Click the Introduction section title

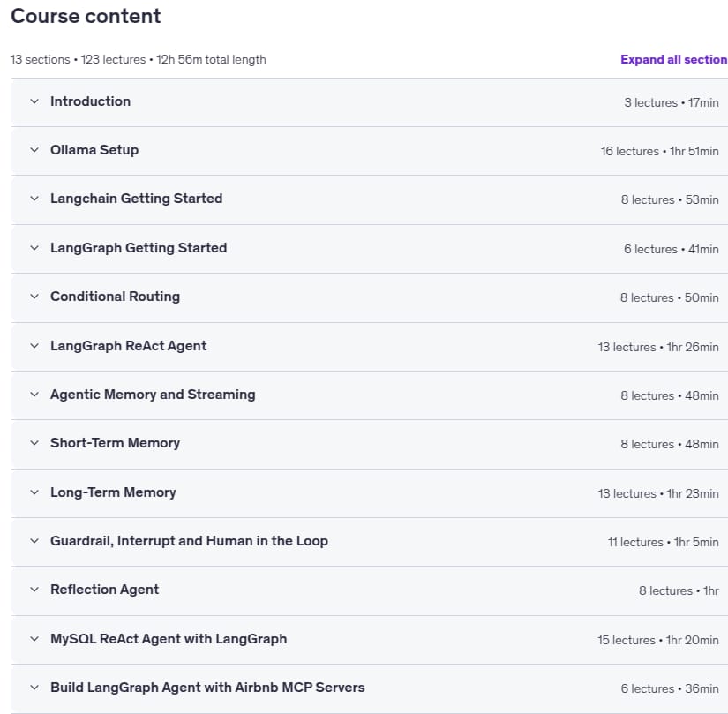91,101
